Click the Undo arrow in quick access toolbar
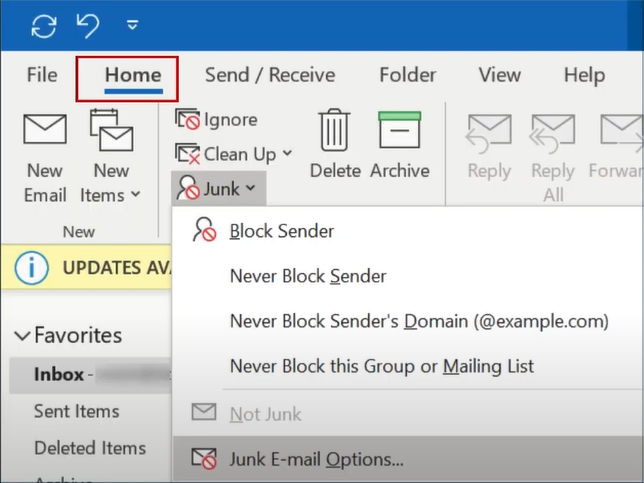The height and width of the screenshot is (483, 644). (x=88, y=25)
